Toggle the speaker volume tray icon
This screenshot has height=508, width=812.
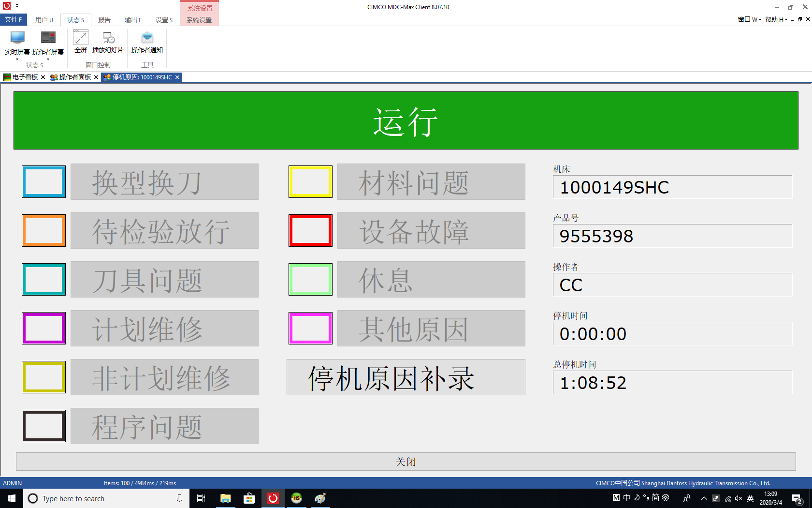click(739, 498)
